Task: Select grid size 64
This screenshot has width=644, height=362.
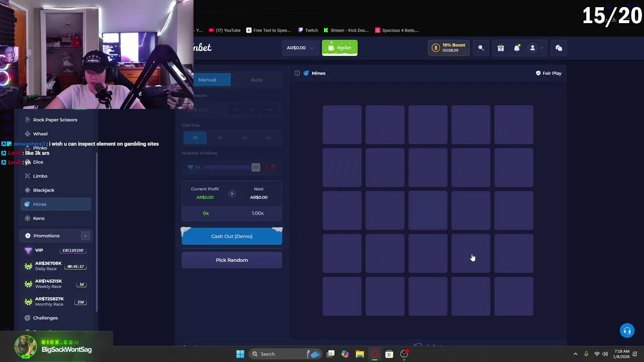Action: click(x=268, y=137)
